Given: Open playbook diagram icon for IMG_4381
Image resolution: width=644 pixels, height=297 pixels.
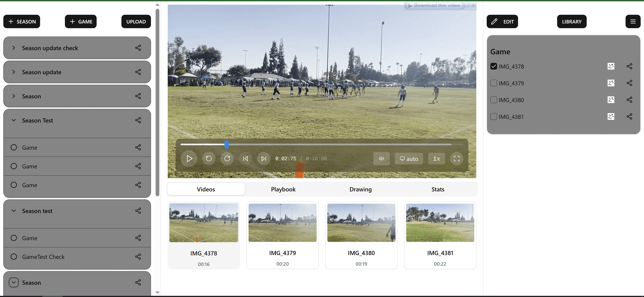Looking at the screenshot, I should pyautogui.click(x=611, y=116).
